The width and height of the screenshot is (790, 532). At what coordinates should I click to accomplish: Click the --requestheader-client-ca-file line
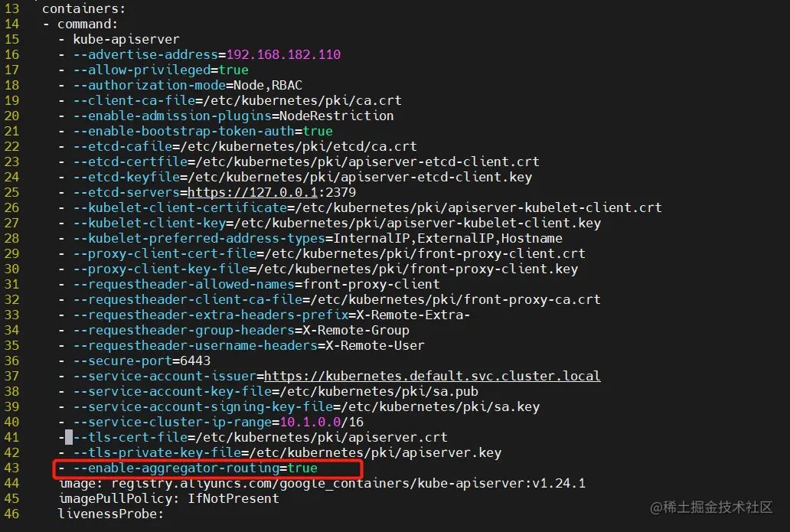tap(329, 300)
